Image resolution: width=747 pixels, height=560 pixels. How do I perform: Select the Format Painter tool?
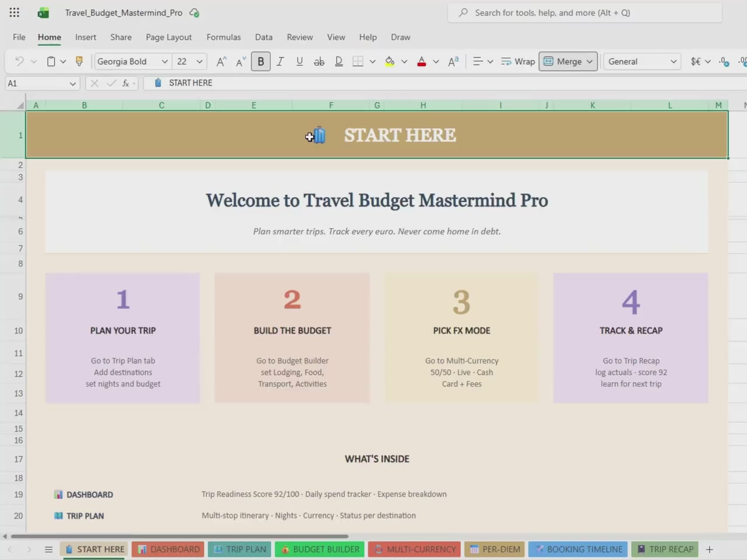(79, 61)
